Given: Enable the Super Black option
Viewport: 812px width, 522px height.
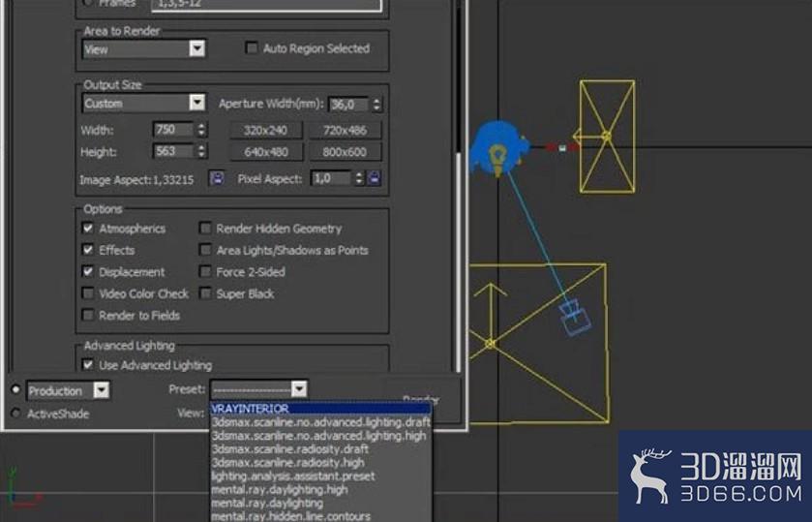Looking at the screenshot, I should (x=205, y=293).
